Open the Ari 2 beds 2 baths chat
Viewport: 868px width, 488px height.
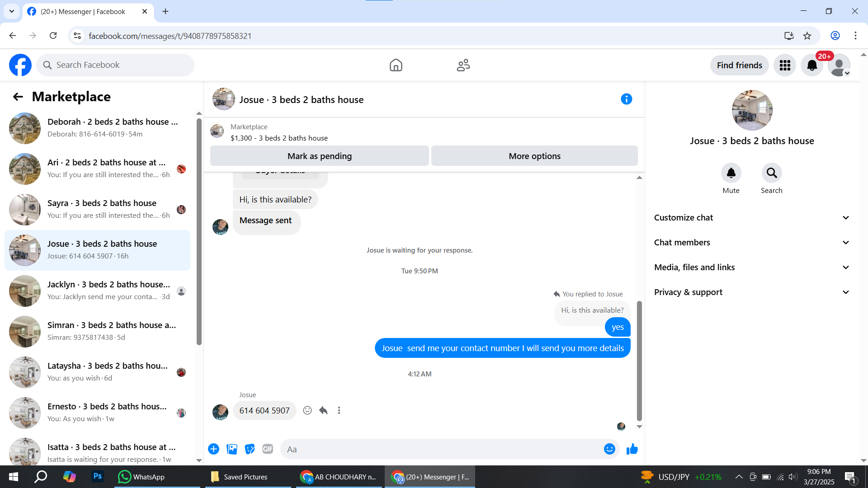tap(98, 169)
